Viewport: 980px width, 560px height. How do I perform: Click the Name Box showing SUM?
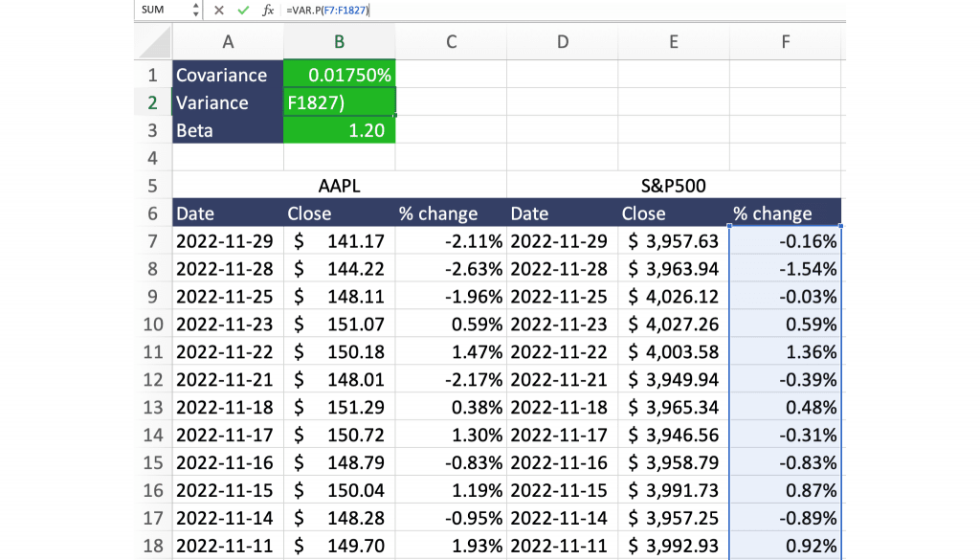(x=163, y=10)
